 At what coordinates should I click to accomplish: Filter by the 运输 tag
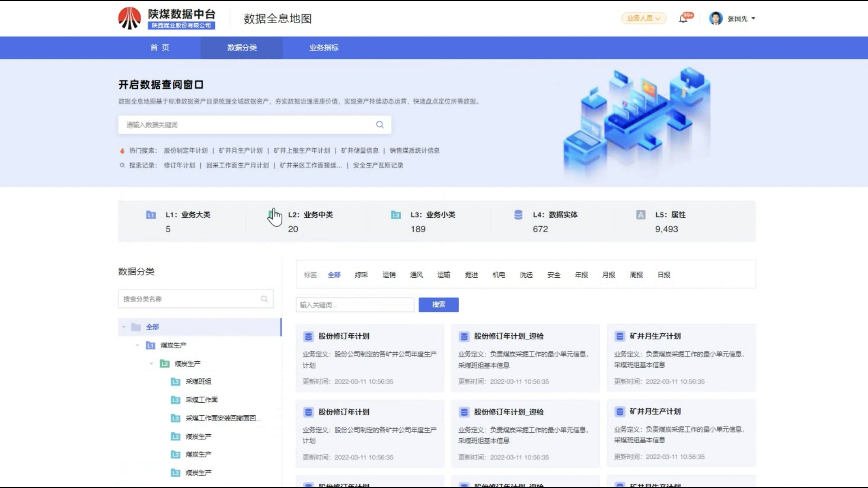click(444, 275)
